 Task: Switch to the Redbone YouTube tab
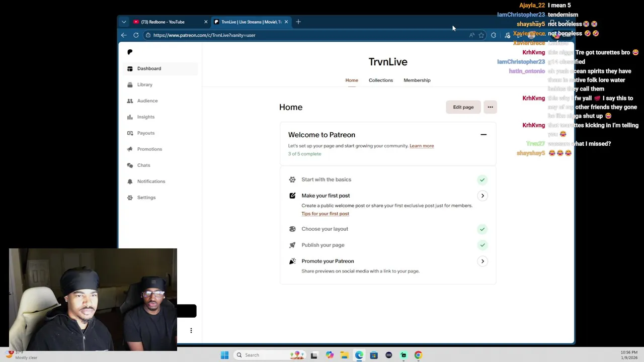point(171,22)
